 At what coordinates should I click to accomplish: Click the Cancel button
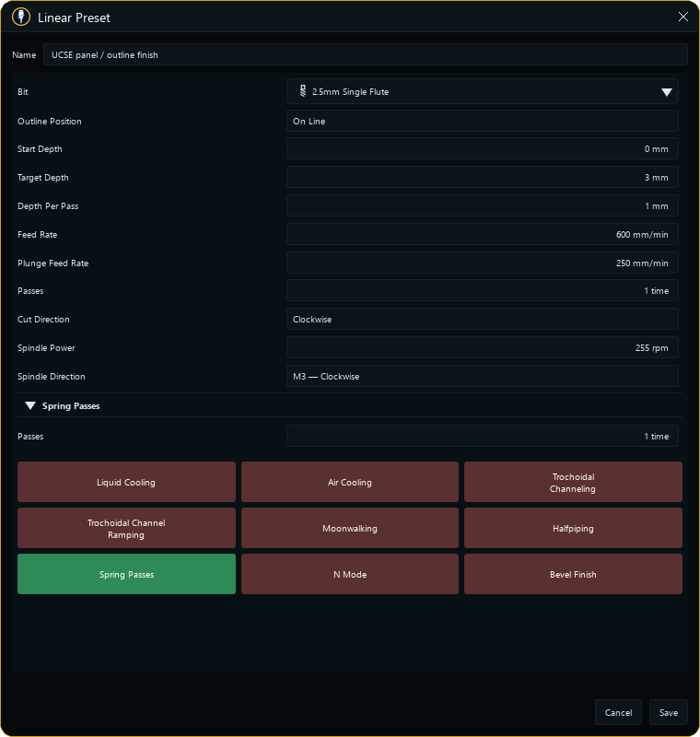[618, 712]
